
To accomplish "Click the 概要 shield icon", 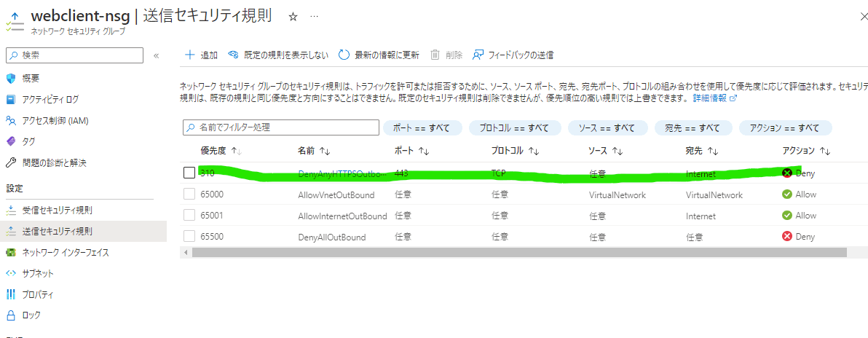I will (10, 78).
